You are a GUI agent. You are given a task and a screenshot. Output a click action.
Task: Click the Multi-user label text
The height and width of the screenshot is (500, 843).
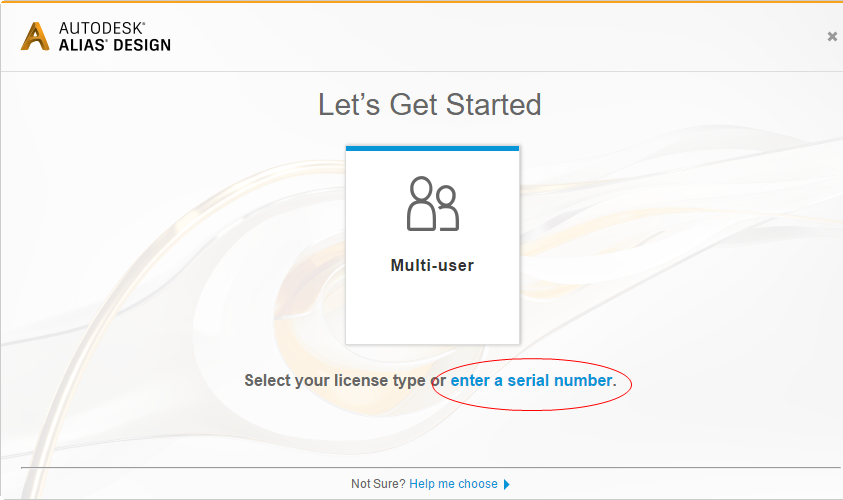[432, 266]
